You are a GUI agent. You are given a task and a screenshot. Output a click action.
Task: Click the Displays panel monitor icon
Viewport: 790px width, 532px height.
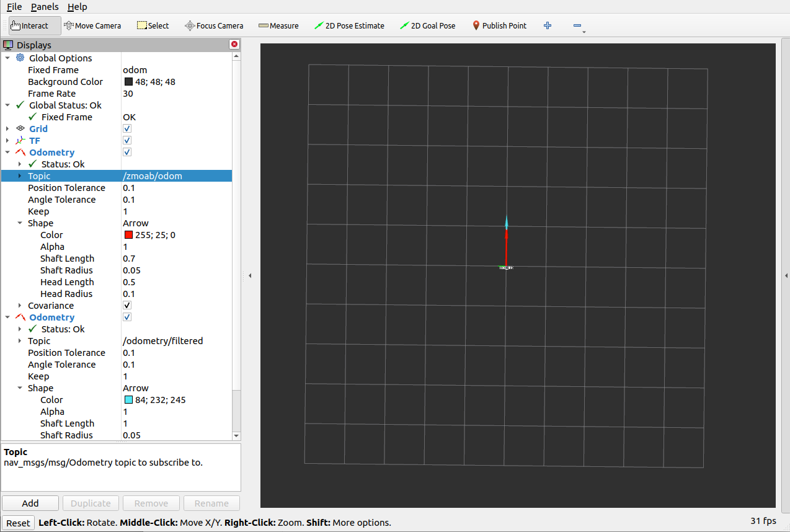[x=8, y=45]
